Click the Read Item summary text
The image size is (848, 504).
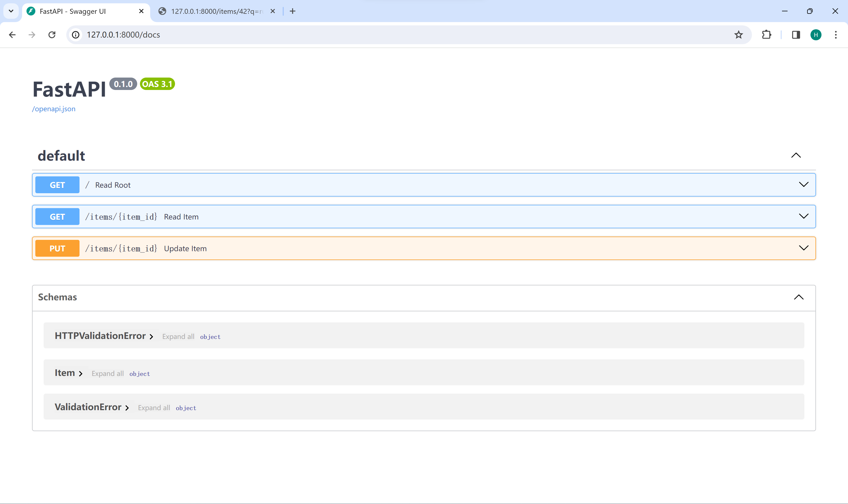(181, 217)
